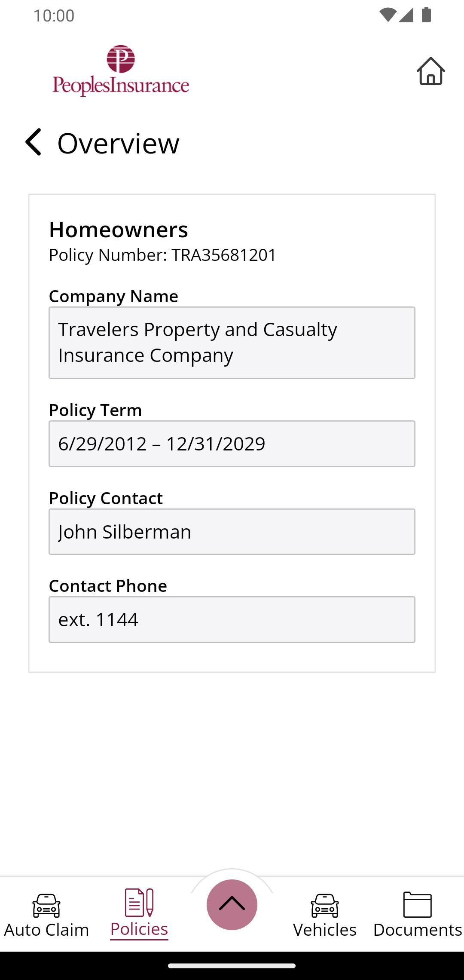Open the Vehicles car icon
The width and height of the screenshot is (464, 980).
tap(325, 905)
